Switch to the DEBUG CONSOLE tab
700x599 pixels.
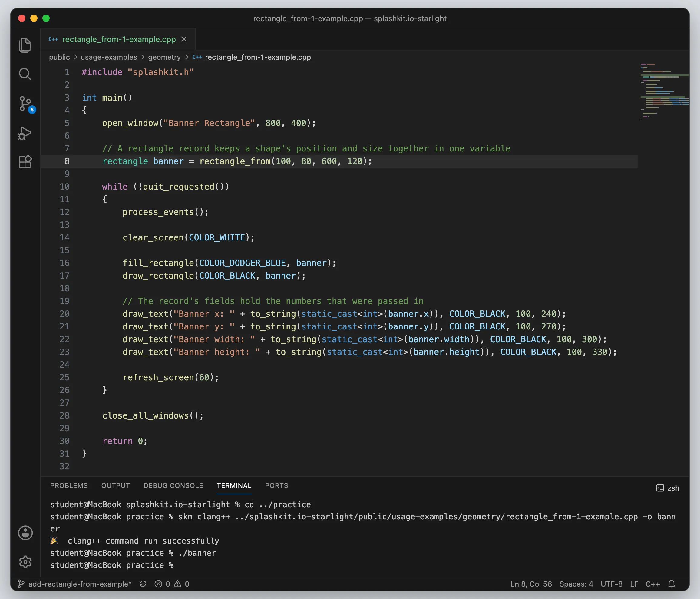tap(173, 485)
